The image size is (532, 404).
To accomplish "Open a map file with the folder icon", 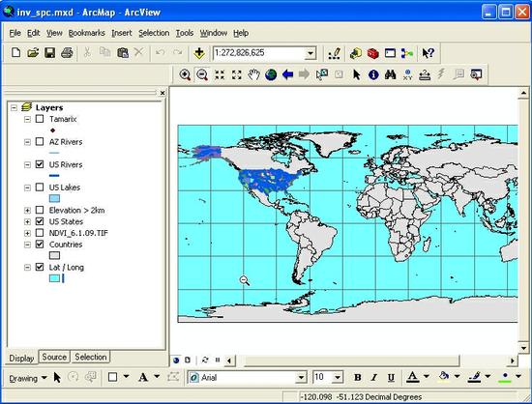I will coord(33,53).
